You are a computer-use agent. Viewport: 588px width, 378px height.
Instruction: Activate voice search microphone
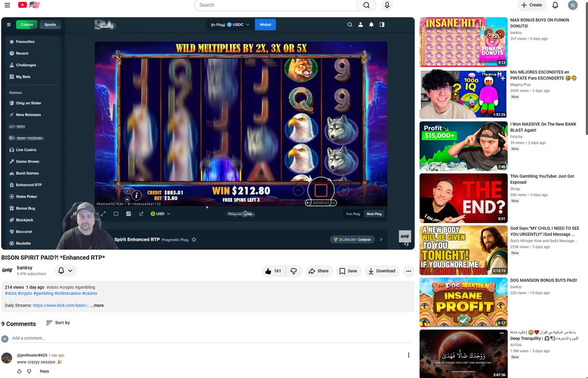pyautogui.click(x=387, y=5)
